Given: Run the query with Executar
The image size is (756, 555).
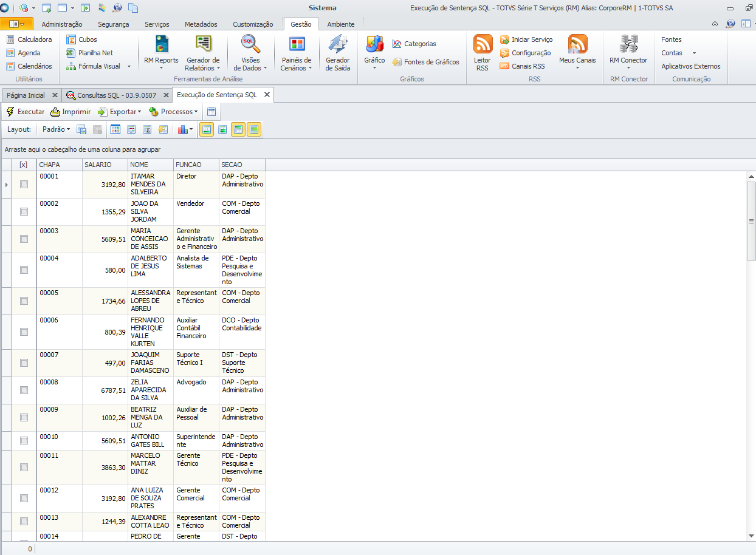Looking at the screenshot, I should [x=25, y=112].
